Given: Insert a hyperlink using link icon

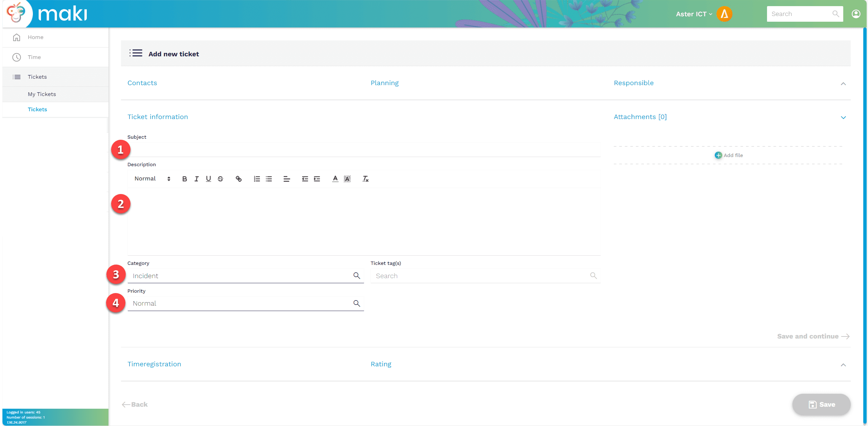Looking at the screenshot, I should tap(239, 179).
